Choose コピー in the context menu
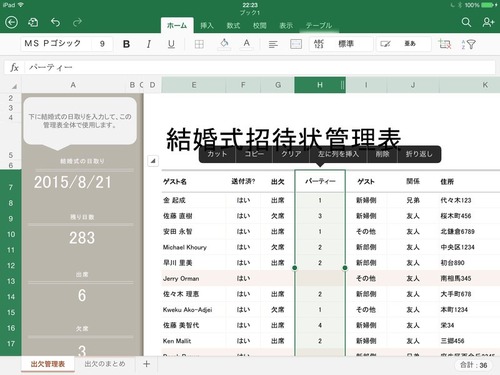The width and height of the screenshot is (500, 375). pos(254,154)
